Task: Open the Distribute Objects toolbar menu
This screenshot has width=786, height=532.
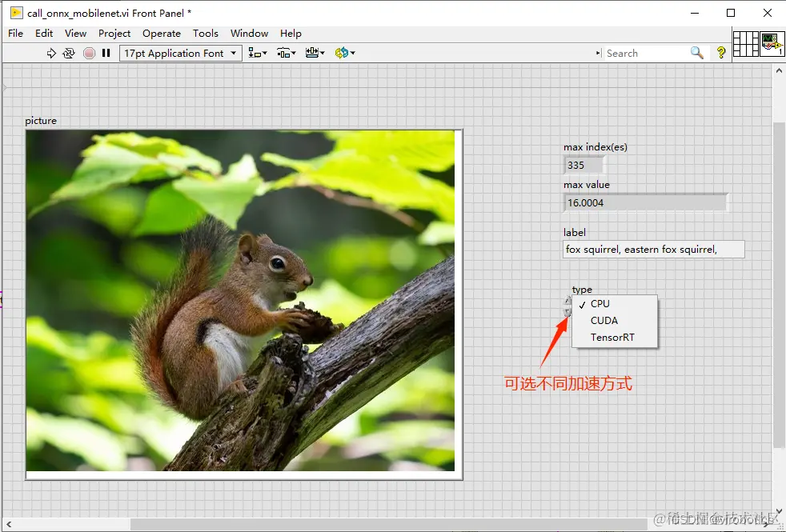Action: click(287, 53)
